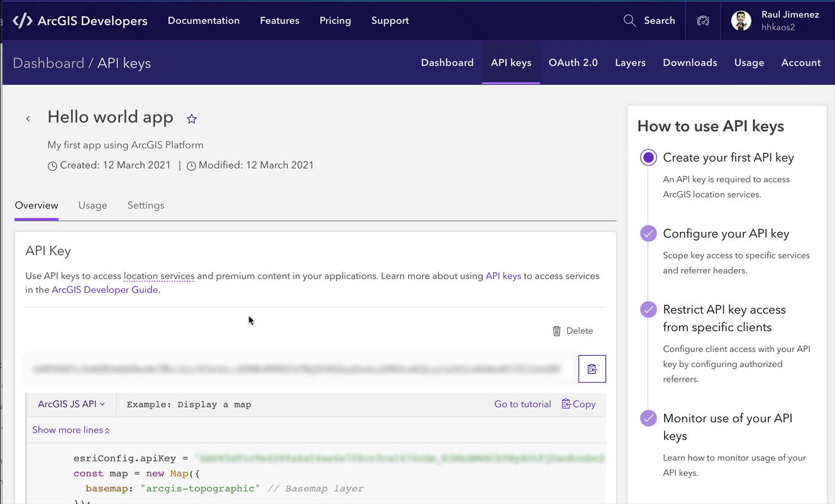Viewport: 835px width, 504px height.
Task: Open Raul Jimenez profile avatar
Action: tap(741, 21)
